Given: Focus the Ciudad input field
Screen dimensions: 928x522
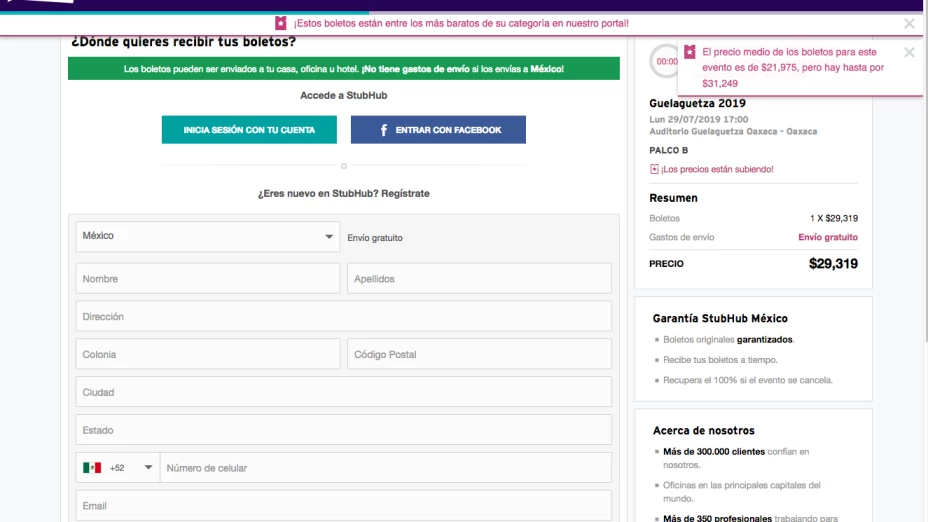Looking at the screenshot, I should coord(343,392).
